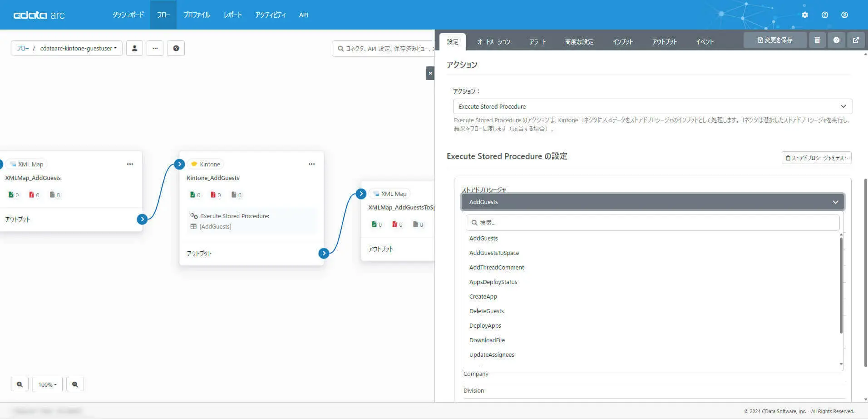Click pending-files gray icon on Kintone_AddGuests
Viewport: 868px width, 419px height.
(x=234, y=195)
